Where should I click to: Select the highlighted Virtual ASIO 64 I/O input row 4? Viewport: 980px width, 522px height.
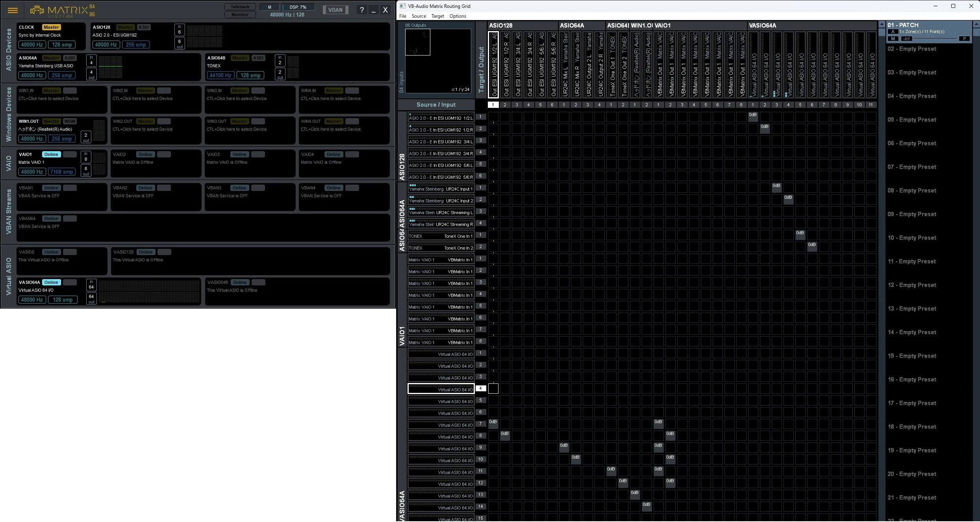[441, 389]
